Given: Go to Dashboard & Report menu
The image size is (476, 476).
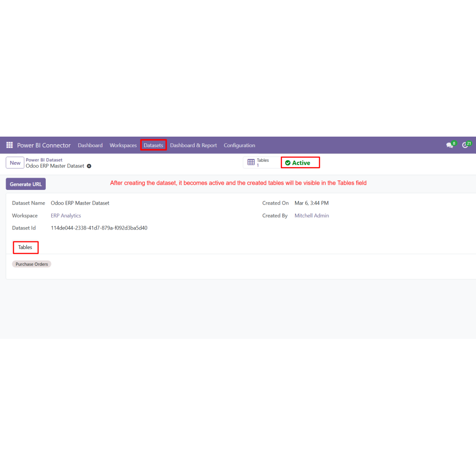Looking at the screenshot, I should 193,145.
